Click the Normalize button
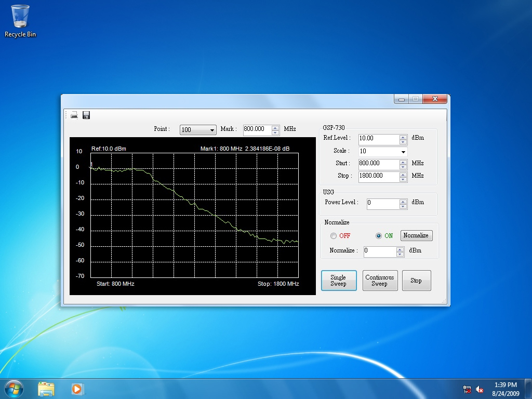The height and width of the screenshot is (399, 532). point(416,235)
